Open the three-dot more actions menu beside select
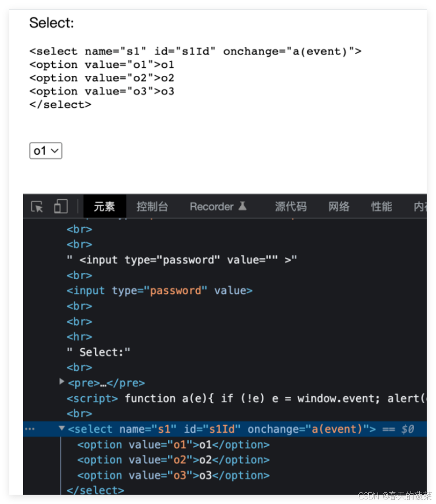The height and width of the screenshot is (504, 436). tap(30, 429)
